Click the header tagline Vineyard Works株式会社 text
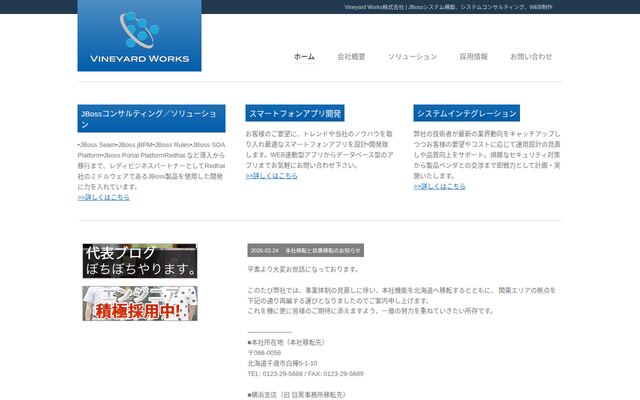 pos(448,7)
